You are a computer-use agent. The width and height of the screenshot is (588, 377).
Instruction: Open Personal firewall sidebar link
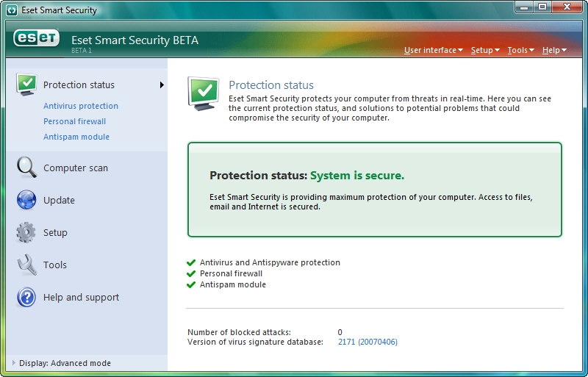(x=75, y=121)
